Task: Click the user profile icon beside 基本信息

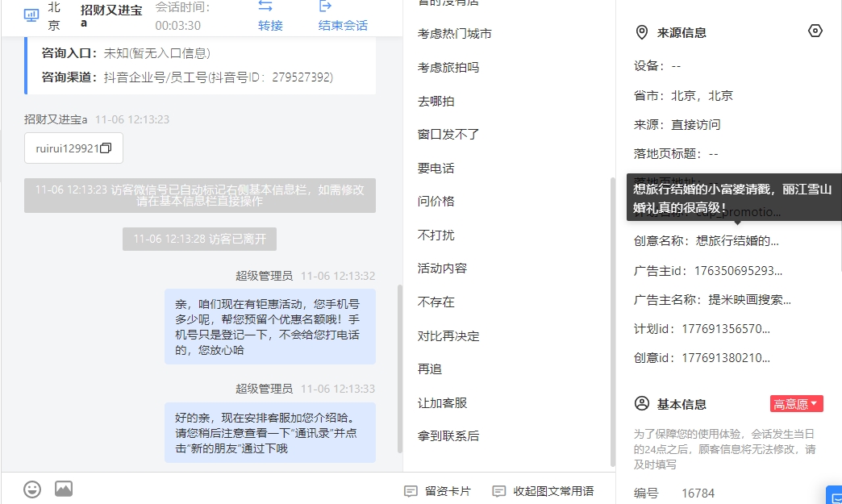Action: point(642,404)
